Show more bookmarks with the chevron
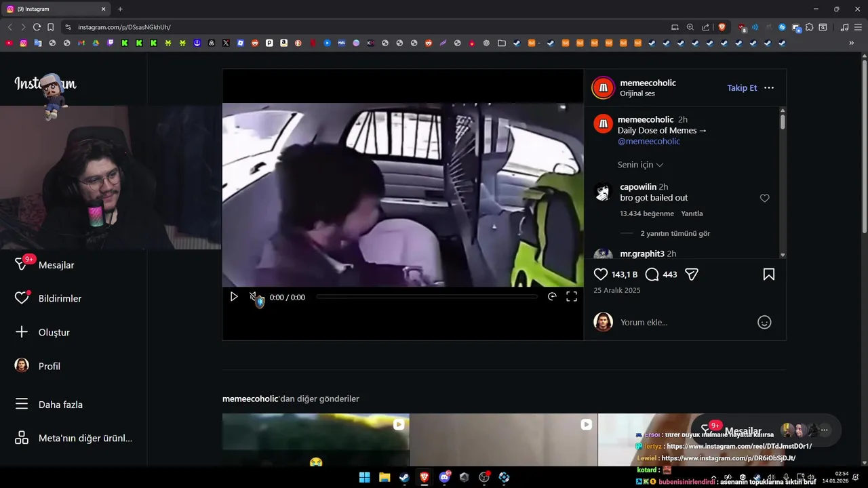Screen dimensions: 868x488 tap(852, 43)
